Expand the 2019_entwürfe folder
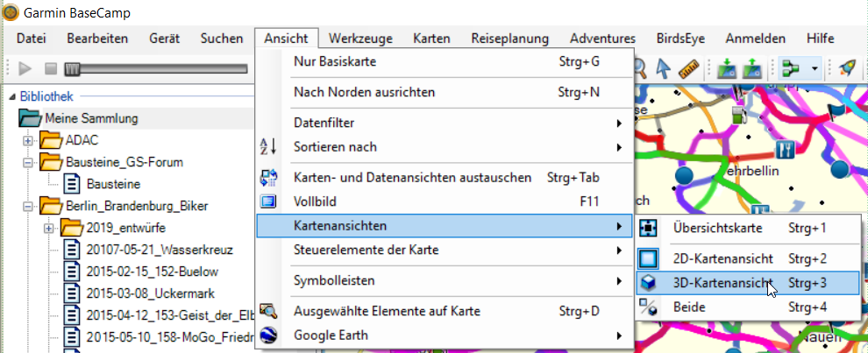 (x=49, y=228)
